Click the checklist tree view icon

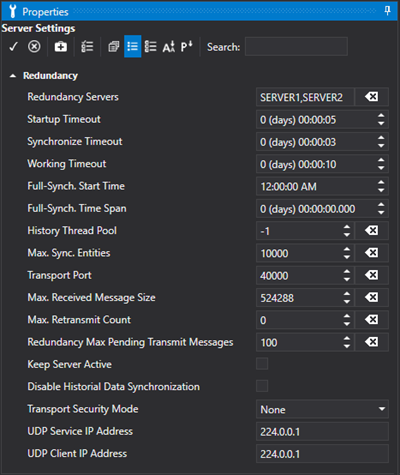tap(87, 47)
